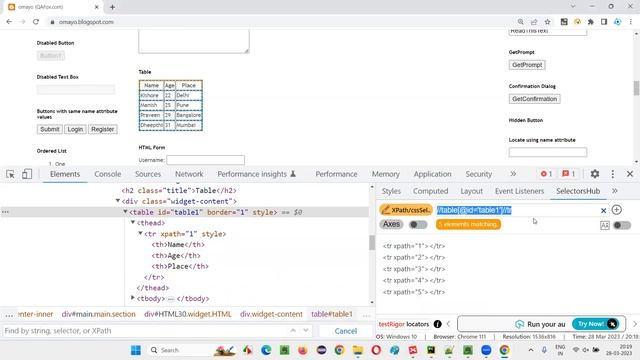Image resolution: width=640 pixels, height=360 pixels.
Task: Collapse the thead node
Action: (133, 222)
